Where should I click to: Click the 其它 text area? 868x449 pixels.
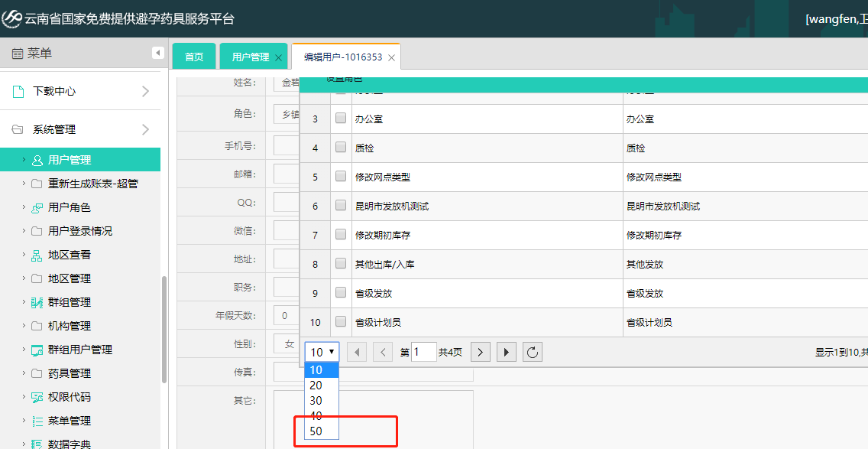[374, 420]
